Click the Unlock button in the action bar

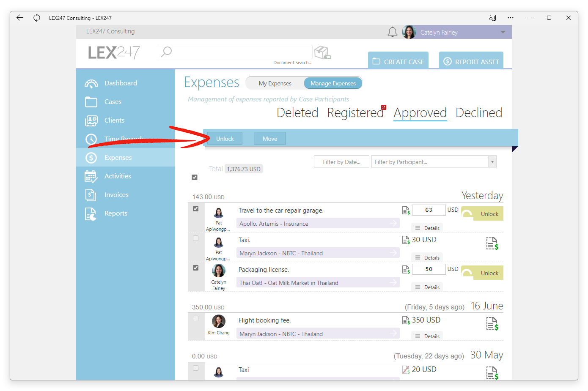click(225, 139)
